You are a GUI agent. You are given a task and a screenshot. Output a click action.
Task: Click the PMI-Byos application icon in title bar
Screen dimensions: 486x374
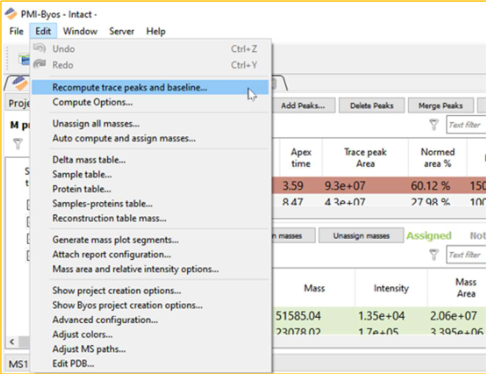click(11, 14)
